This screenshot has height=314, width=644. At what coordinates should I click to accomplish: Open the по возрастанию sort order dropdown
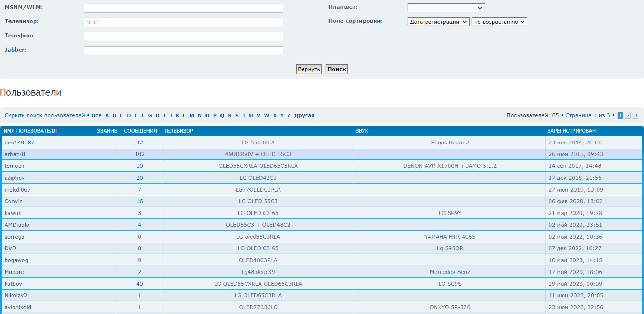pyautogui.click(x=499, y=22)
